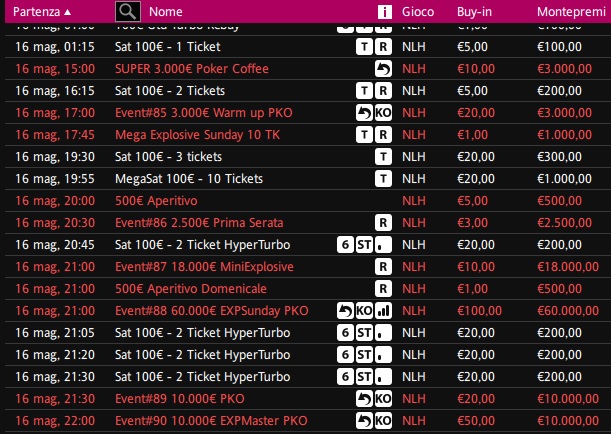Image resolution: width=611 pixels, height=434 pixels.
Task: Click bar-chart icon on Event#88 EXPSunday PKO
Action: click(x=382, y=311)
